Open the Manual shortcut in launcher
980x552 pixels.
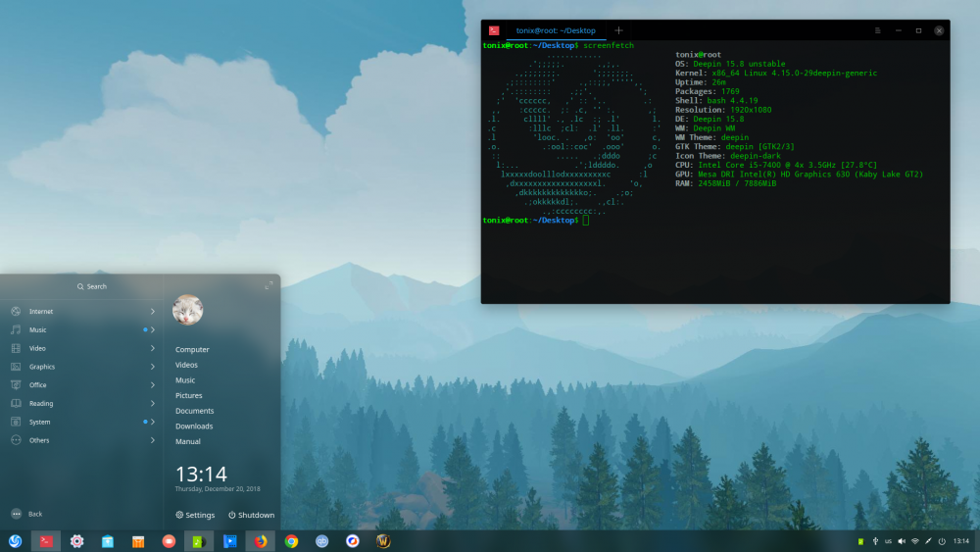187,441
